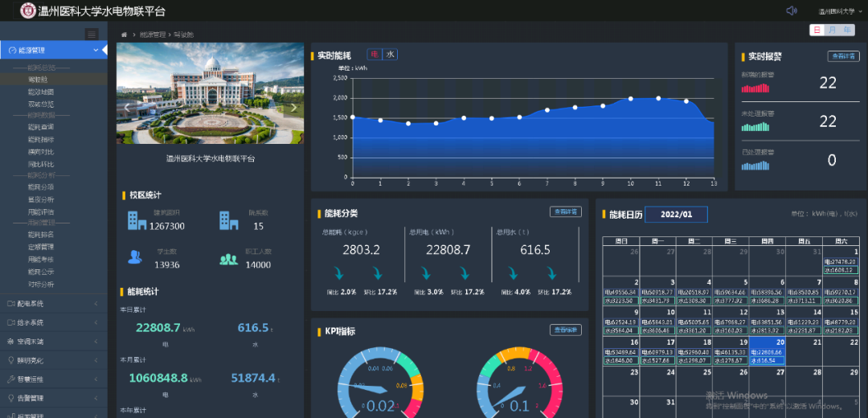Click the campus building photo
The width and height of the screenshot is (868, 418).
pos(210,93)
